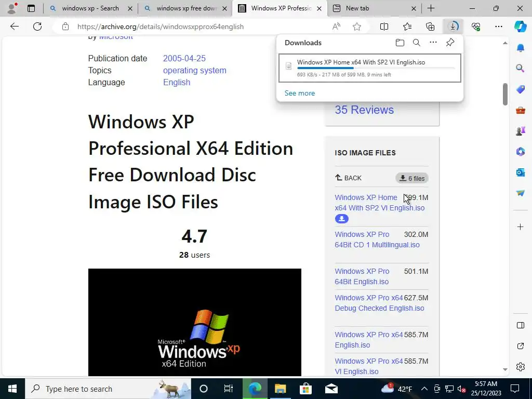Screen dimensions: 532x399
Task: Click the English language link
Action: (177, 82)
